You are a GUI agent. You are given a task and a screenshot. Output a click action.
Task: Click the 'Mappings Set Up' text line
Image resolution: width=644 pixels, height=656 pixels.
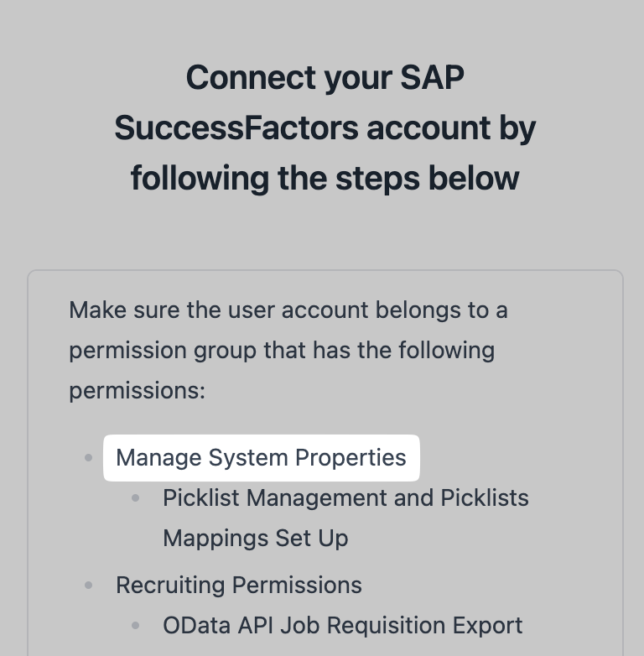[x=255, y=538]
